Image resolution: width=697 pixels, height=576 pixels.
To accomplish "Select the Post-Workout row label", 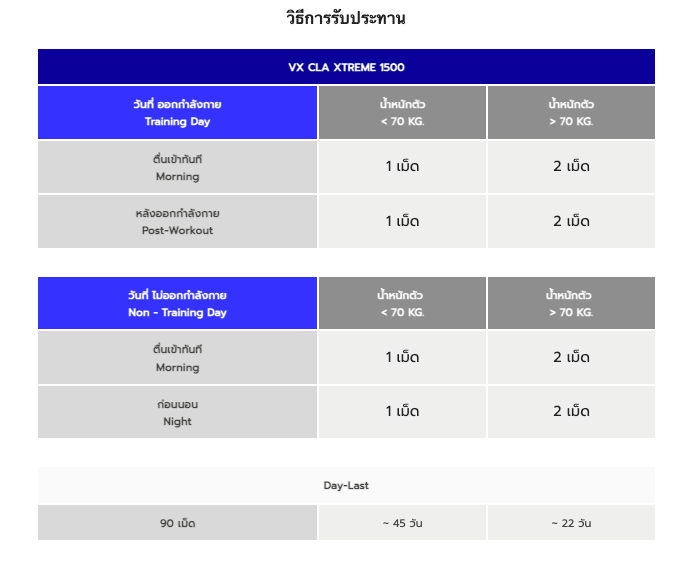I will coord(177,221).
